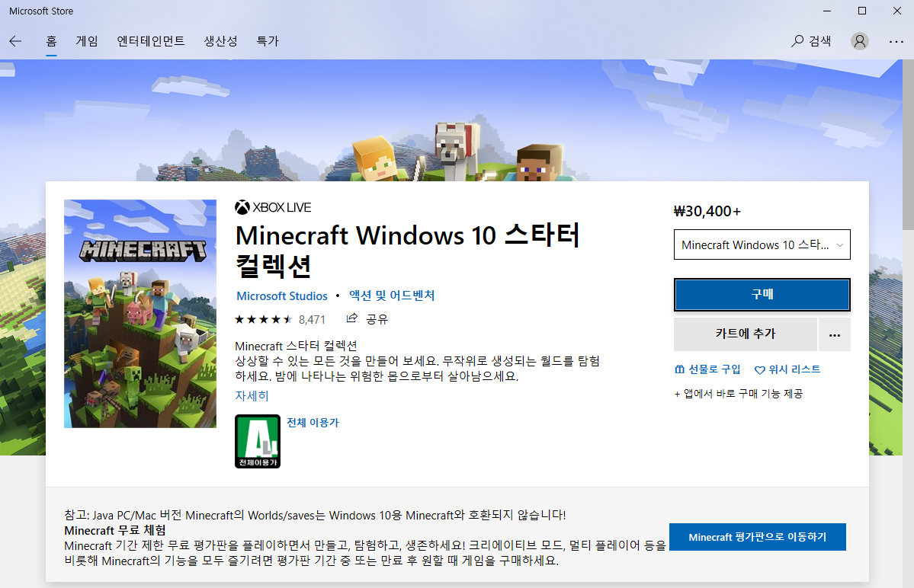Viewport: 914px width, 588px height.
Task: Open more options next to cart button
Action: (x=835, y=334)
